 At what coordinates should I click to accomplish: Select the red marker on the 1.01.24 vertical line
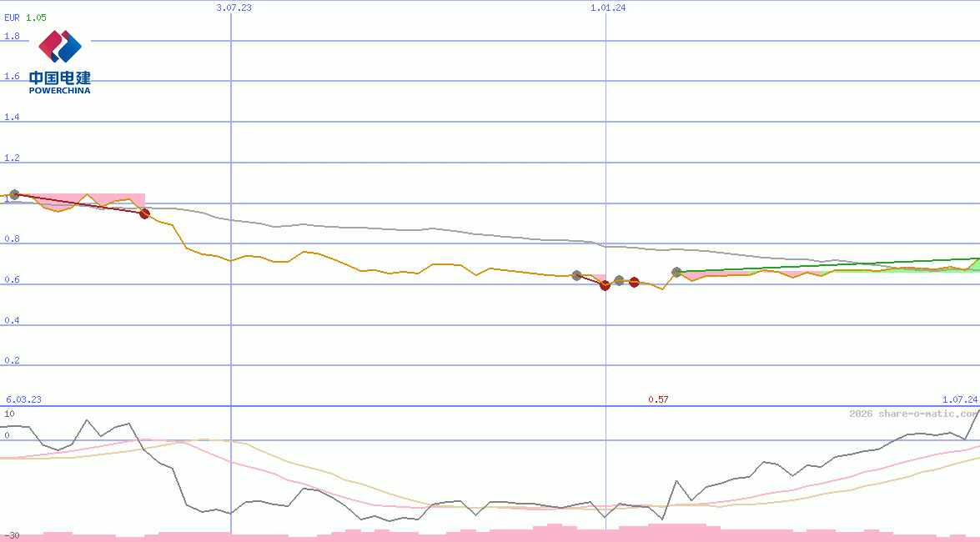pos(606,285)
